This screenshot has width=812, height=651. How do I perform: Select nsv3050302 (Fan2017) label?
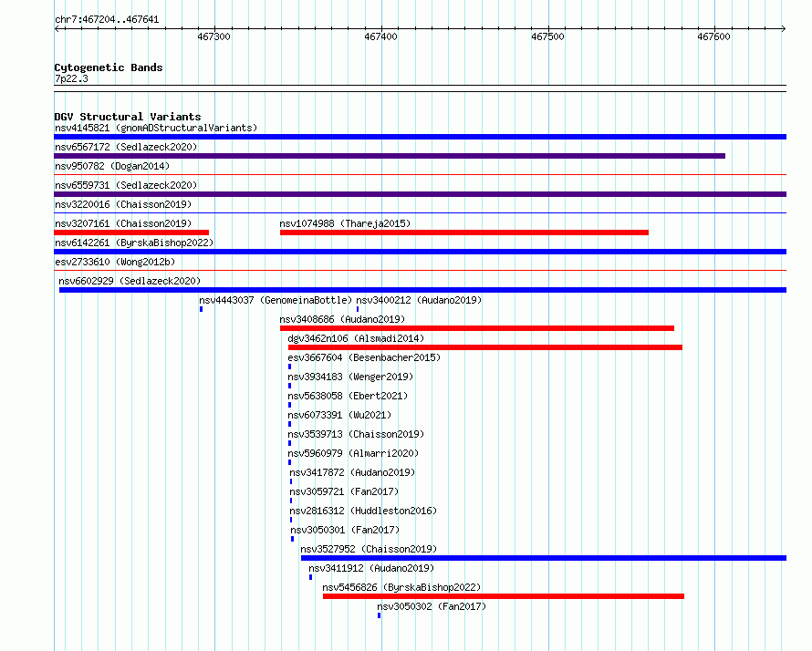tap(432, 606)
